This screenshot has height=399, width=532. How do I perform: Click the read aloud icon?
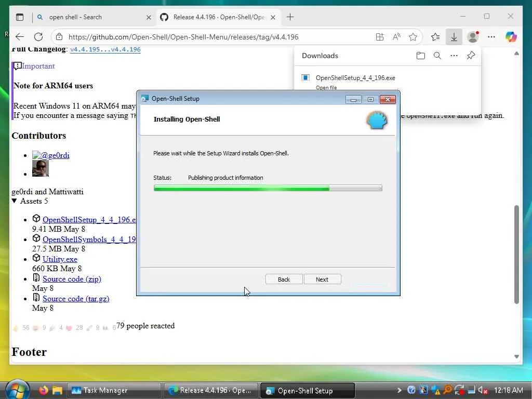coord(396,37)
